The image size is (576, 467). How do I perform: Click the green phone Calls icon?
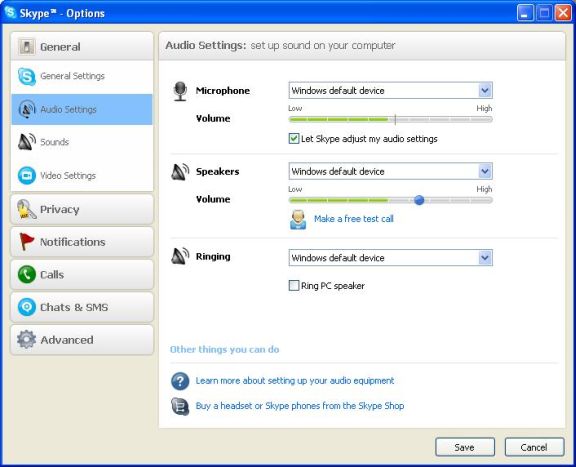27,274
